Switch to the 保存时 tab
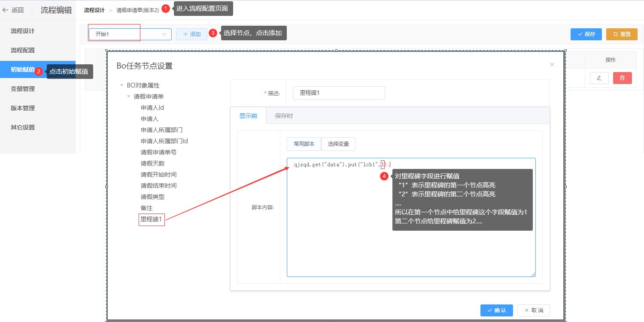 point(284,116)
